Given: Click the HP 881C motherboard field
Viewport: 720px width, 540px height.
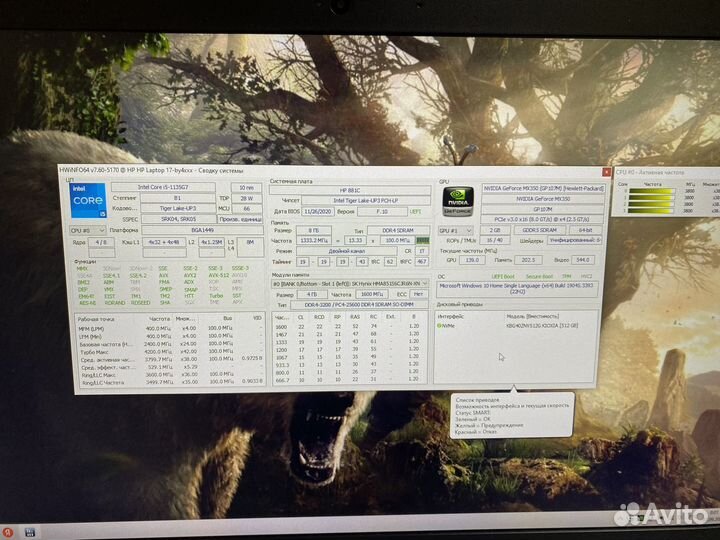Looking at the screenshot, I should (x=350, y=190).
